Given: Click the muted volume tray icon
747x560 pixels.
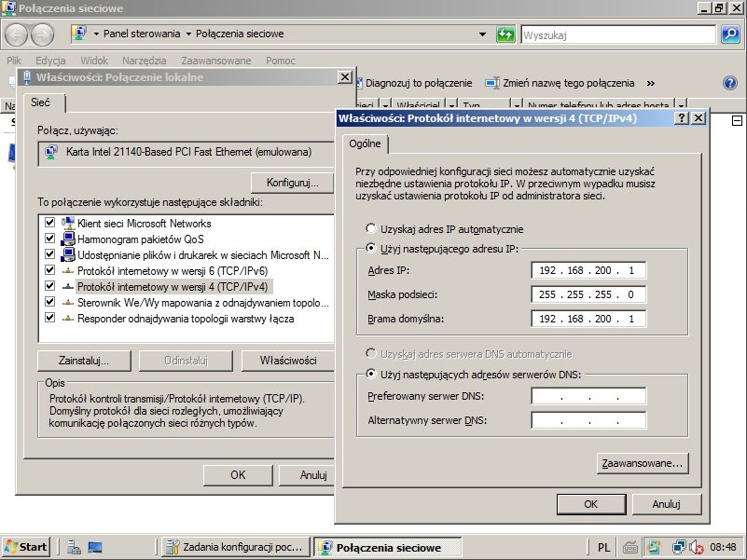Looking at the screenshot, I should (x=696, y=547).
